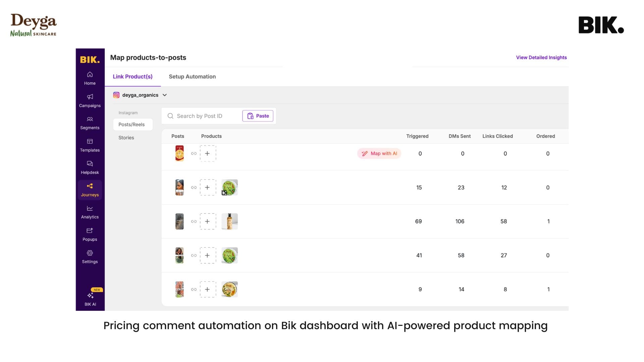Viewport: 644px width, 362px height.
Task: Select Stories in Instagram list
Action: click(126, 138)
